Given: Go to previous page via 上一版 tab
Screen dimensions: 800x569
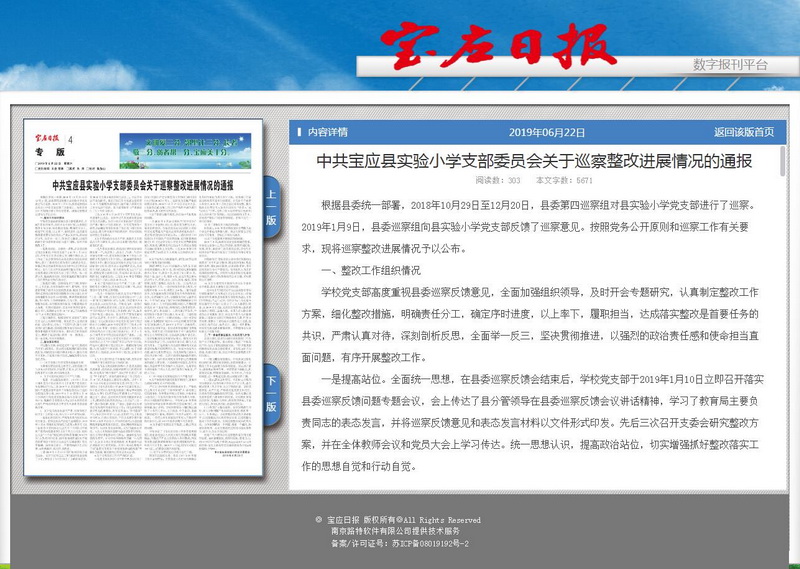Looking at the screenshot, I should 271,207.
